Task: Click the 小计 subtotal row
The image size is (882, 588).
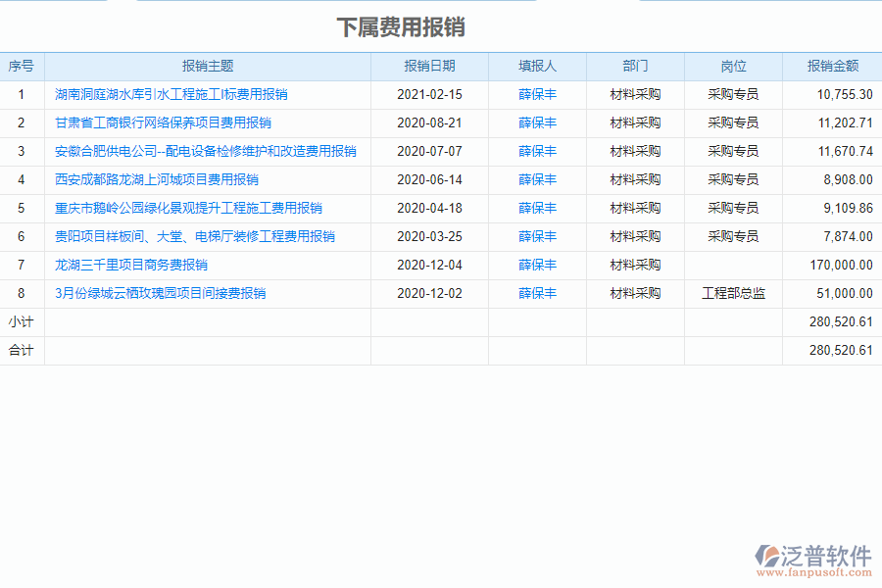Action: (x=23, y=321)
